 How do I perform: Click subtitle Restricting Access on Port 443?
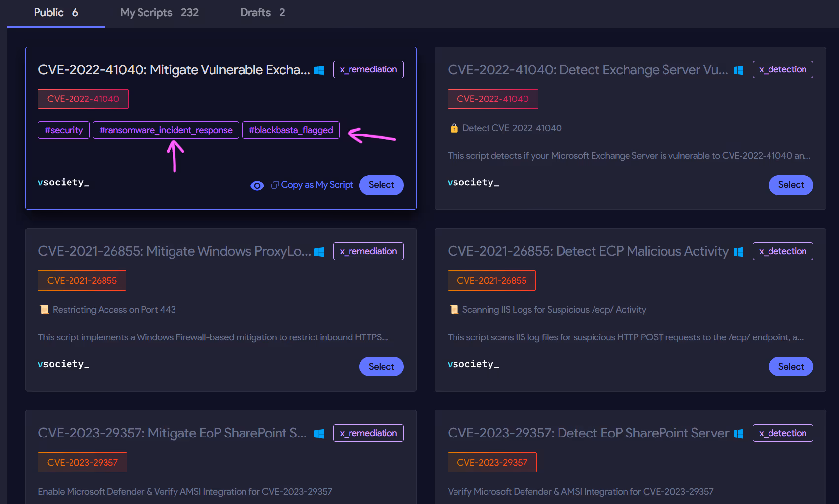(x=114, y=310)
